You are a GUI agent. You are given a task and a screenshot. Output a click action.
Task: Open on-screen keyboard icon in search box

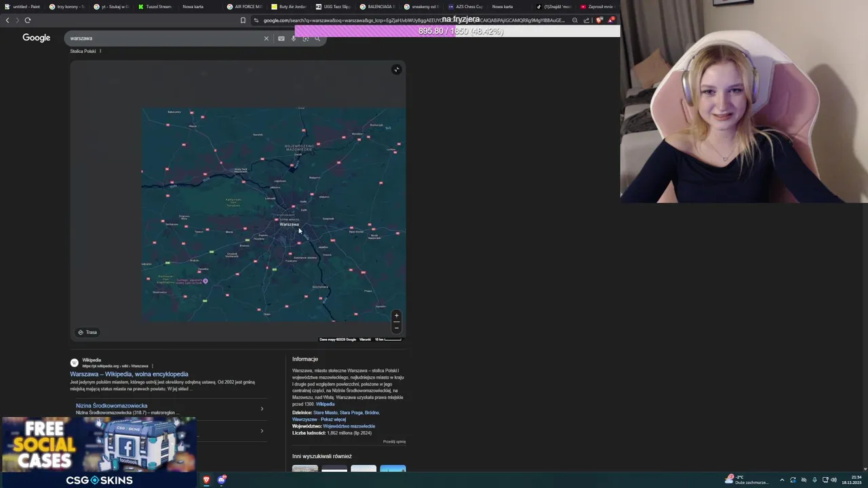point(281,39)
